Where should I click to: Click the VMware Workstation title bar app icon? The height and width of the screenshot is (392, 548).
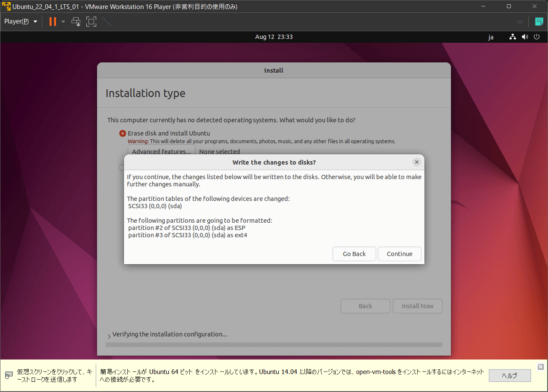[6, 6]
